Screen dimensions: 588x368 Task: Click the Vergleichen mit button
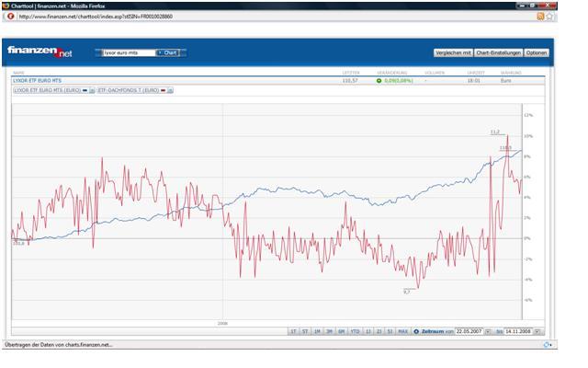coord(453,53)
